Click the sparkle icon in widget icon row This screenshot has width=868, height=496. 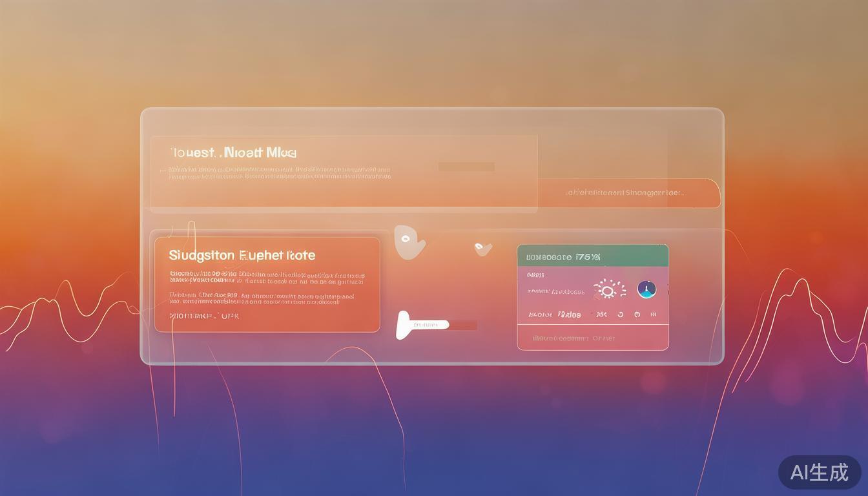601,315
